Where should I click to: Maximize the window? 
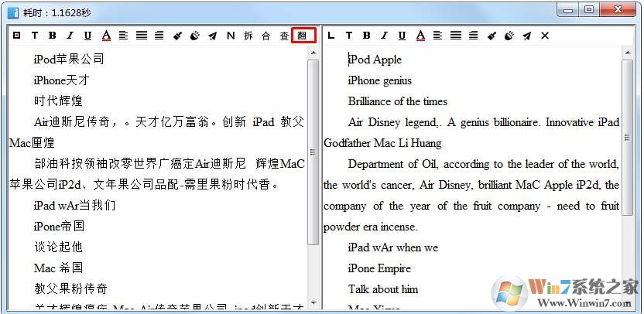(589, 11)
